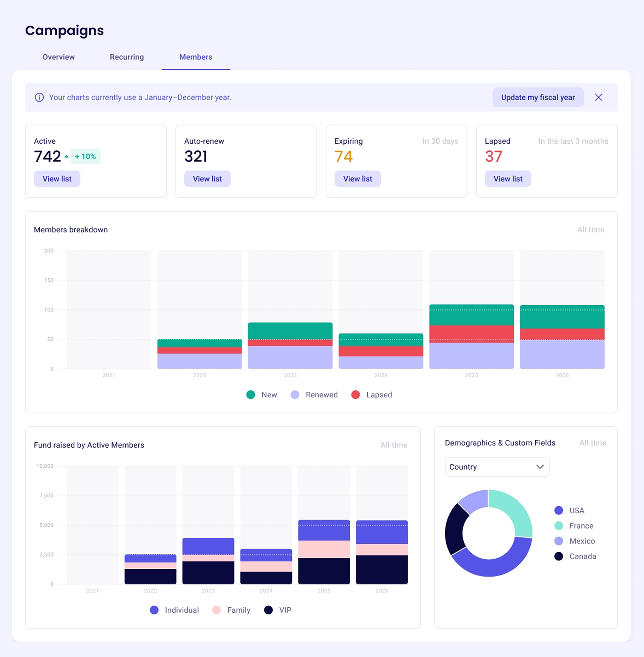Click 'Demographics & Custom Fields' title
The image size is (644, 657).
pos(500,443)
